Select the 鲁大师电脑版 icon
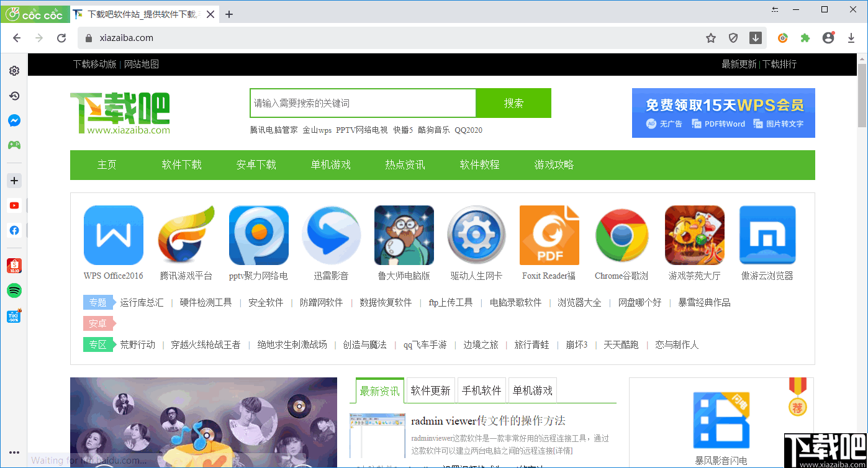868x468 pixels. pos(404,235)
